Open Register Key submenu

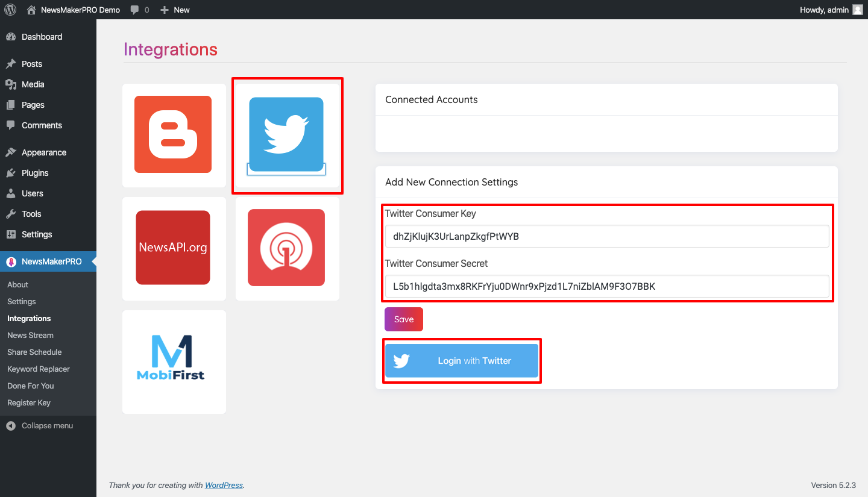click(x=29, y=402)
